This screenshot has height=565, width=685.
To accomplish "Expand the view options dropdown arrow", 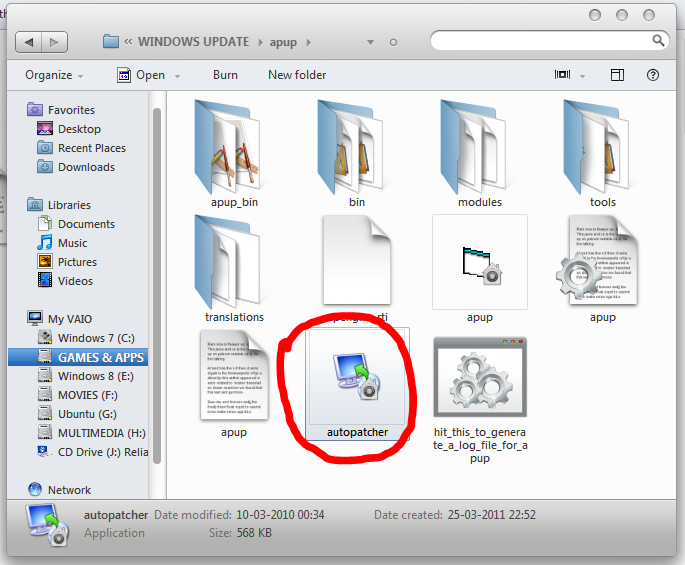I will tap(582, 76).
